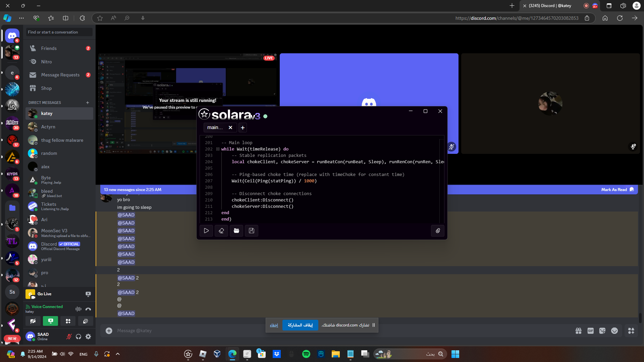Open the Shop
644x362 pixels.
[59, 88]
